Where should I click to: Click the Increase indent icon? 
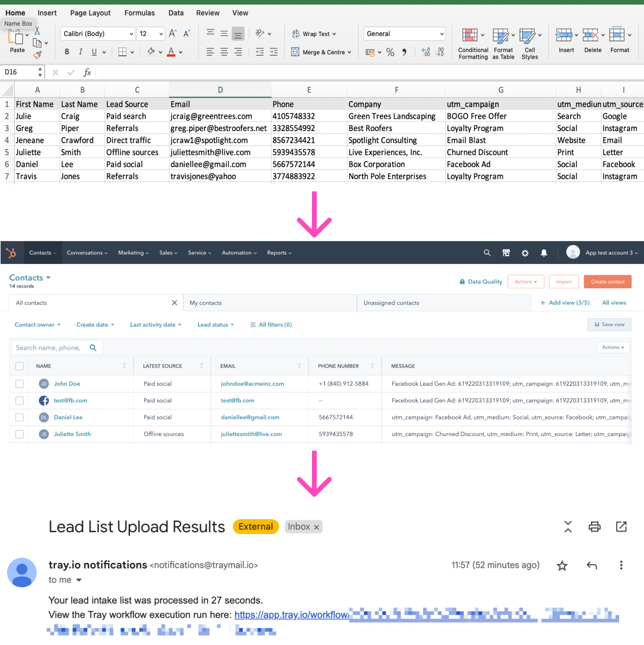click(x=274, y=52)
